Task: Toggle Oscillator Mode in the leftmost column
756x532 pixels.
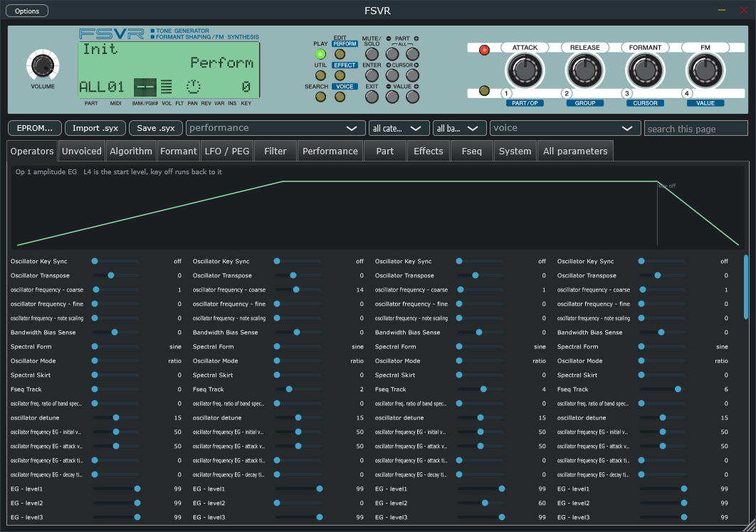Action: (x=116, y=361)
